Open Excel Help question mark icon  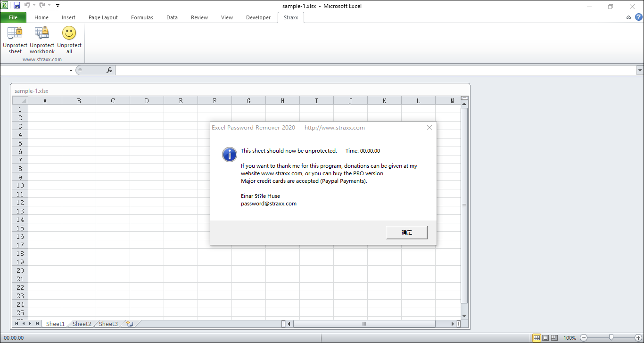pyautogui.click(x=639, y=17)
